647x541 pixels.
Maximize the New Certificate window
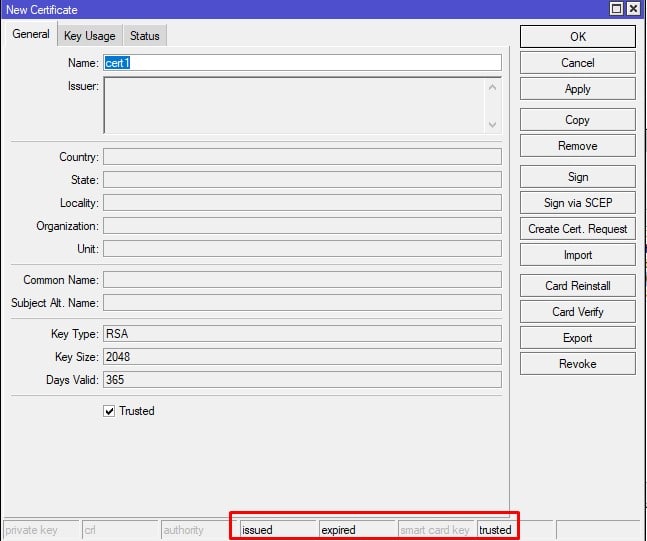(x=616, y=9)
